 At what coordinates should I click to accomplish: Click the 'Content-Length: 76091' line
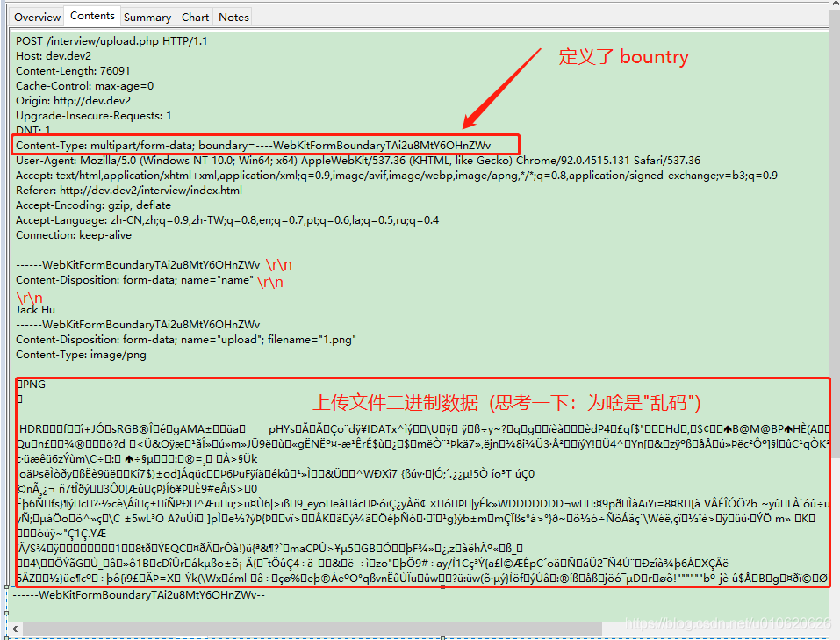pyautogui.click(x=73, y=71)
